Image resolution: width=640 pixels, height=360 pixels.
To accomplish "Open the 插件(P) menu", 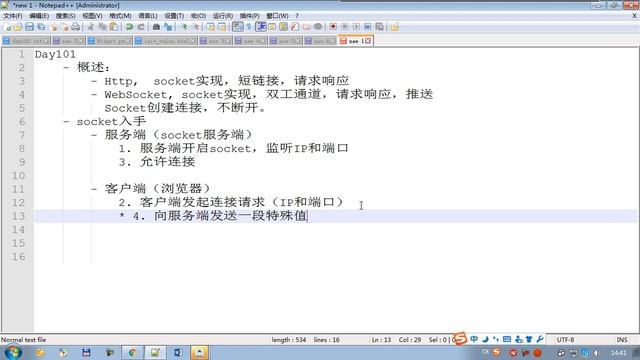I will click(249, 16).
